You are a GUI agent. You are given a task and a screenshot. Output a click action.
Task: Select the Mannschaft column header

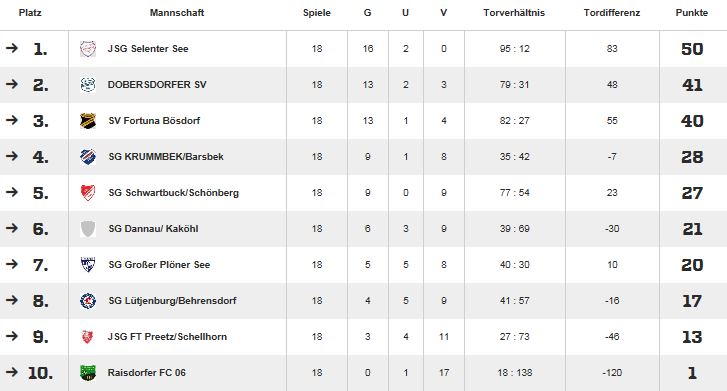tap(177, 13)
